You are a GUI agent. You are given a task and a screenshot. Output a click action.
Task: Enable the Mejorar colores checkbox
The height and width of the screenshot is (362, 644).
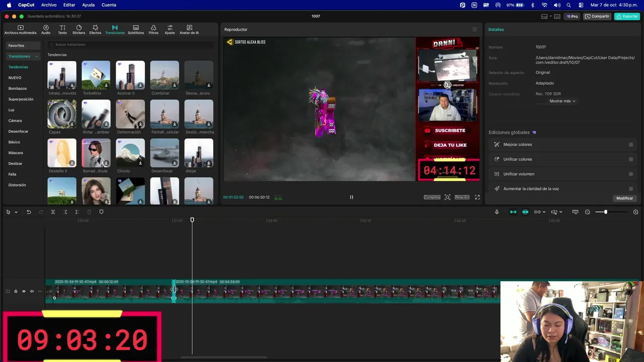pyautogui.click(x=631, y=145)
